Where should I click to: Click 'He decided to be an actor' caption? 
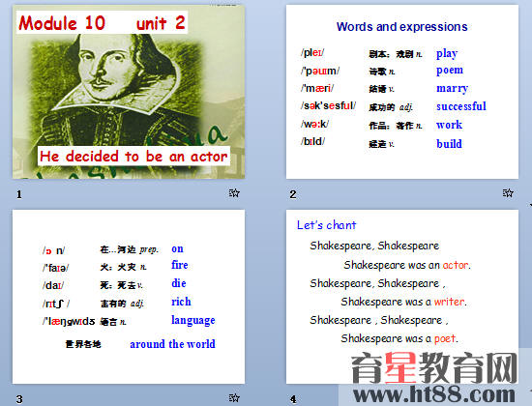pyautogui.click(x=133, y=156)
